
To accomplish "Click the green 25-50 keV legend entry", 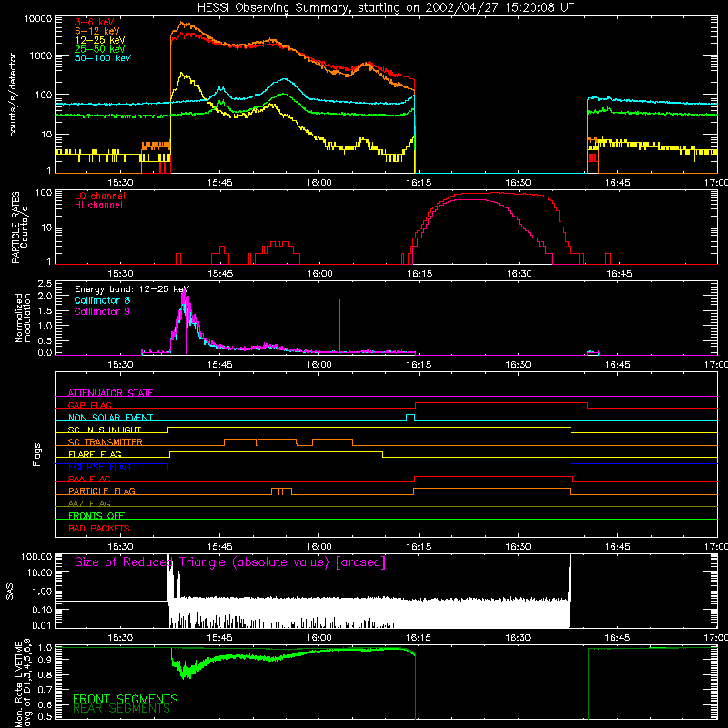I will tap(100, 49).
